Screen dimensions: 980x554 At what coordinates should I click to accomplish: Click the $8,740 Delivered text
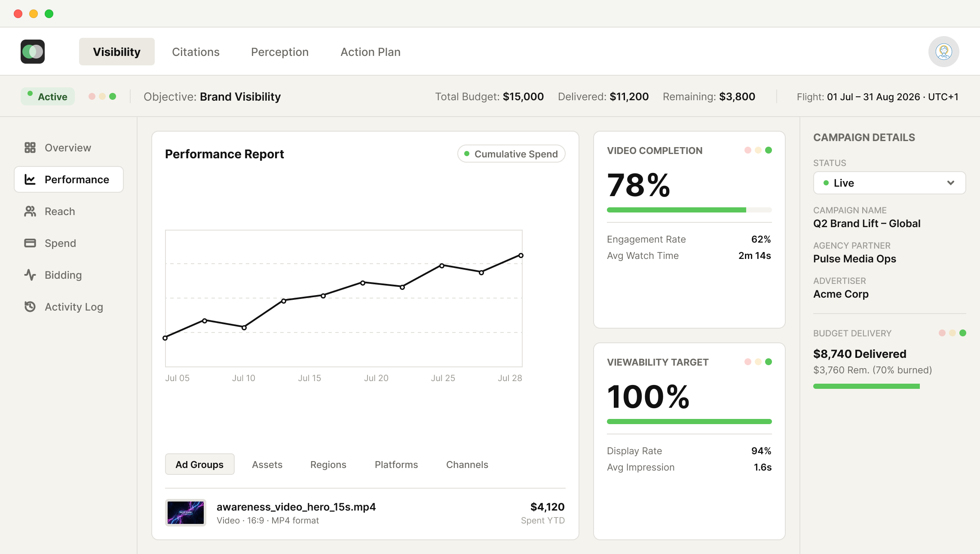click(860, 354)
